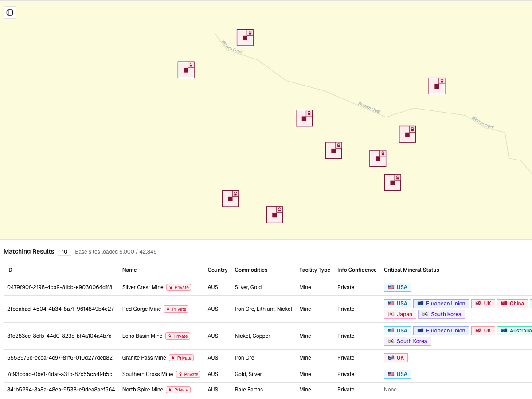
Task: Select the leftmost mine marker on the map
Action: coord(186,70)
